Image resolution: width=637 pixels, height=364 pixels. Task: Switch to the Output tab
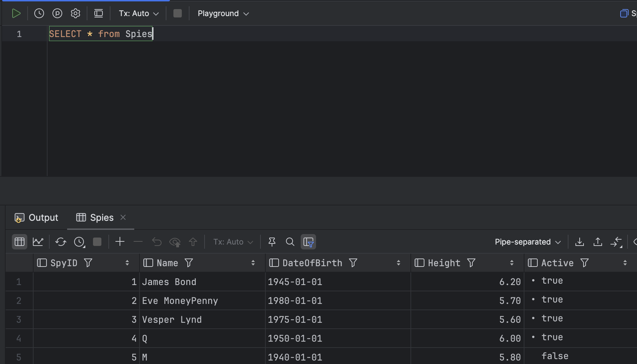36,217
